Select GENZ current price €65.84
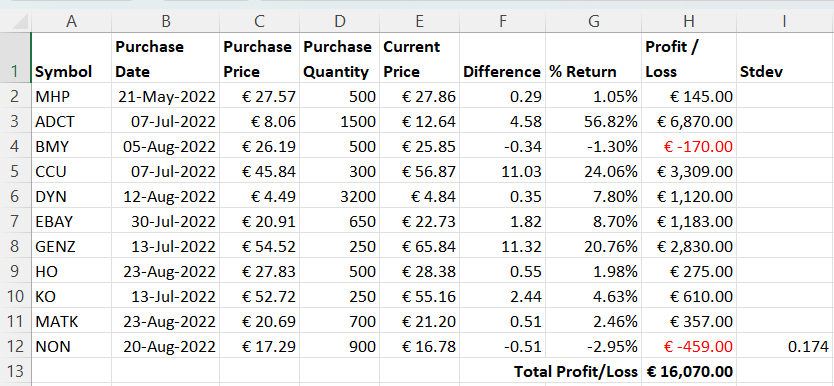The image size is (834, 386). 419,247
